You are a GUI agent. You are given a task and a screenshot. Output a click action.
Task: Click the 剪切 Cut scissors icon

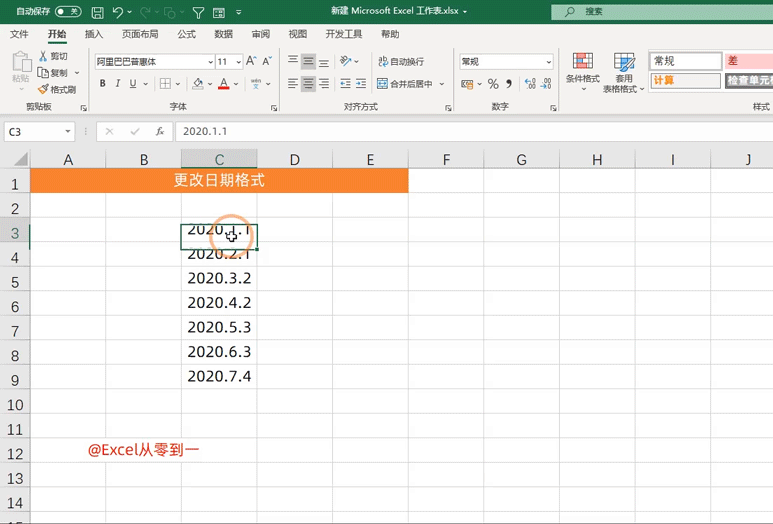point(43,56)
